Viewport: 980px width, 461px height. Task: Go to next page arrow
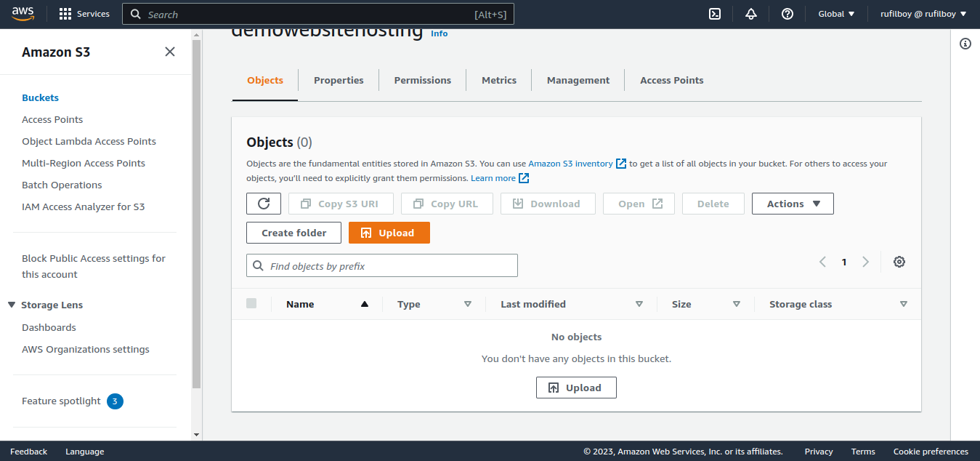865,262
